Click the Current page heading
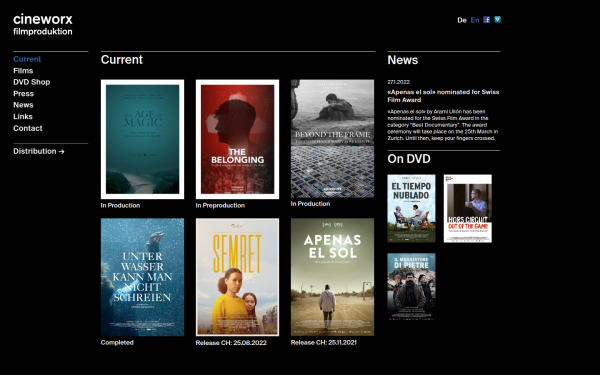Image resolution: width=600 pixels, height=375 pixels. point(122,60)
